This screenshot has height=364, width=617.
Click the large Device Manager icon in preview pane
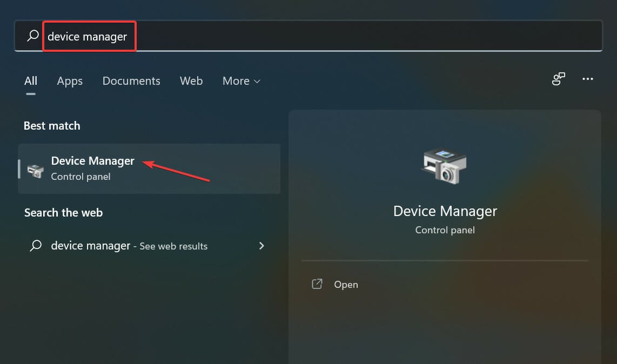(444, 166)
